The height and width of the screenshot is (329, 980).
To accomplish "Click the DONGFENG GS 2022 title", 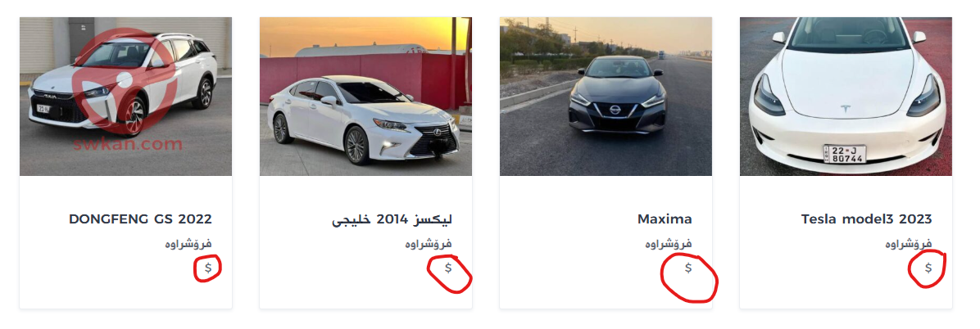I will pos(140,219).
